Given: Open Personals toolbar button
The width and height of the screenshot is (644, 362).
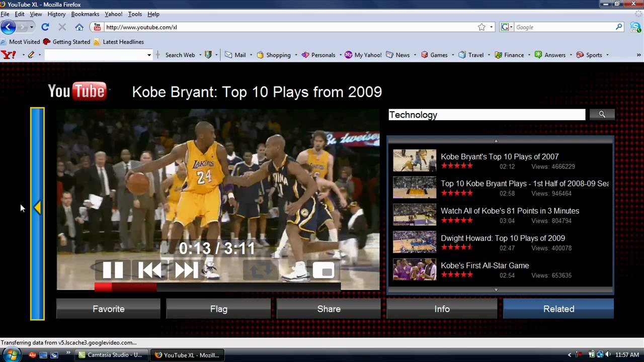Looking at the screenshot, I should tap(318, 55).
